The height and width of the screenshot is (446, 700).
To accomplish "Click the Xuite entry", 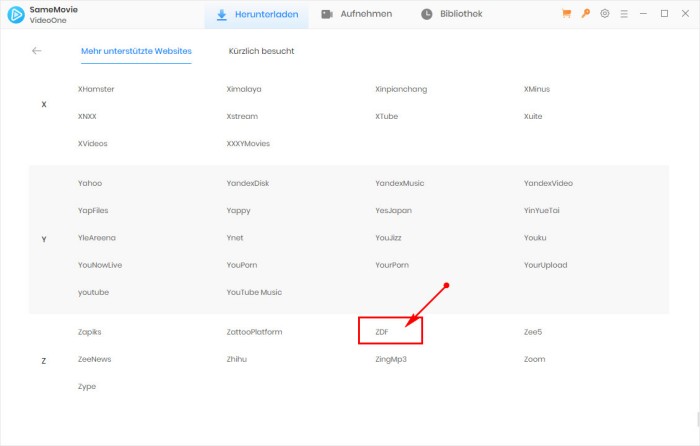I will 533,116.
